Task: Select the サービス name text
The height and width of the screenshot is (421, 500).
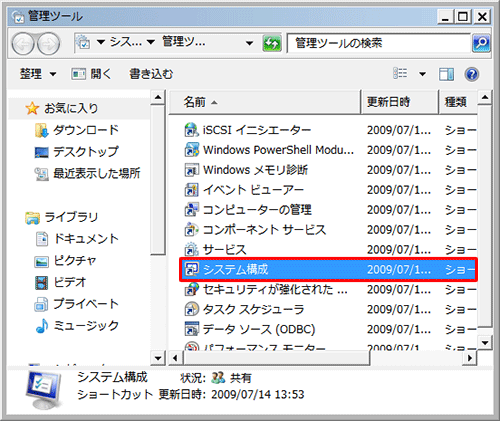Action: [224, 250]
